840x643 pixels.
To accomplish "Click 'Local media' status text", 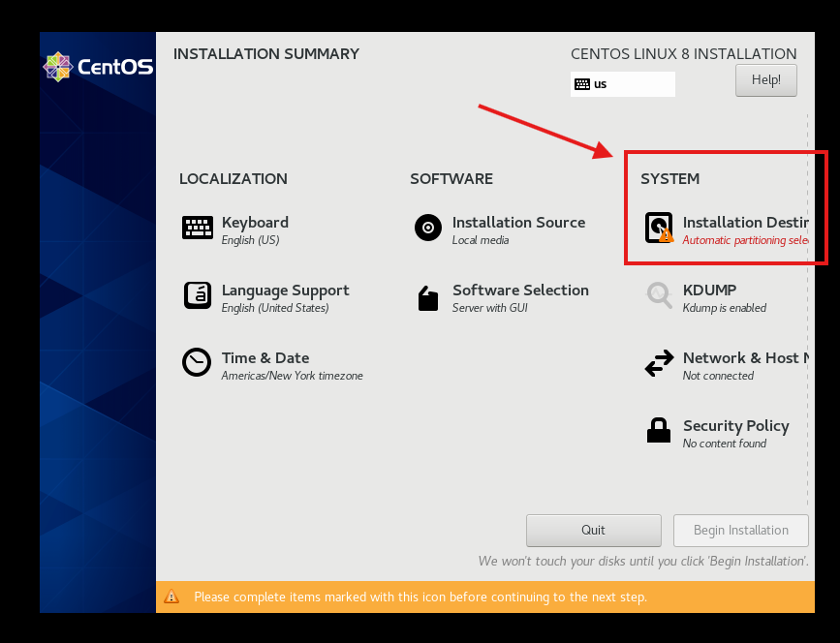I will [481, 240].
